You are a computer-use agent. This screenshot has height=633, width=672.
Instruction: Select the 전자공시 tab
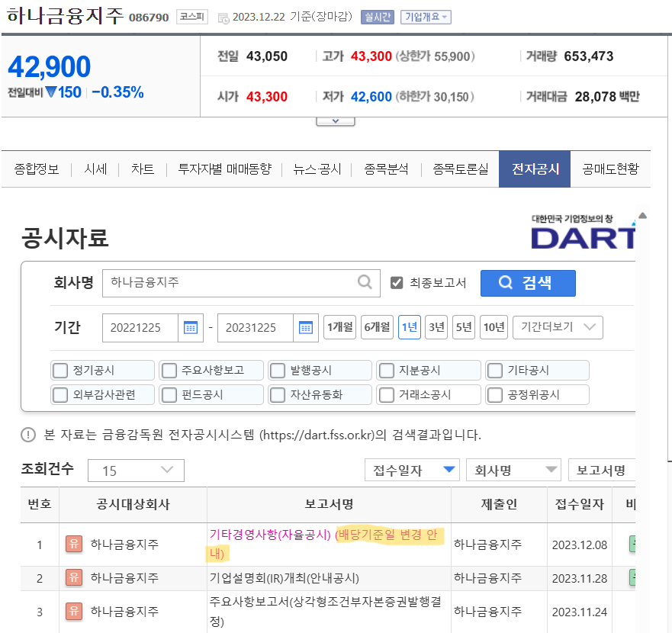coord(535,169)
